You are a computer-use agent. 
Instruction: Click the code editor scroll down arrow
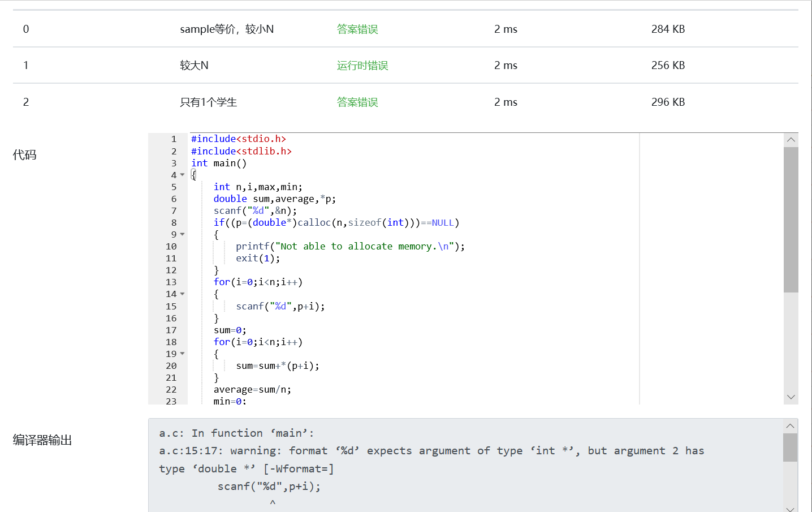pos(791,397)
